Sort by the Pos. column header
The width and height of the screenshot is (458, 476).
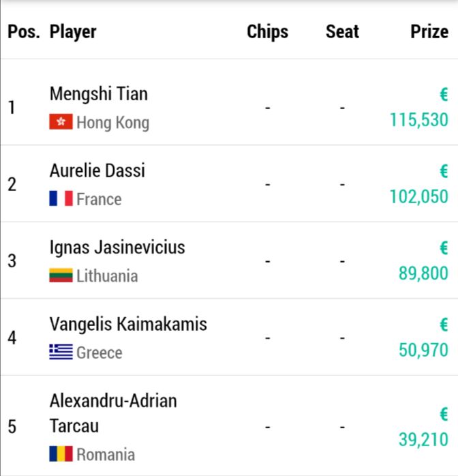(24, 31)
